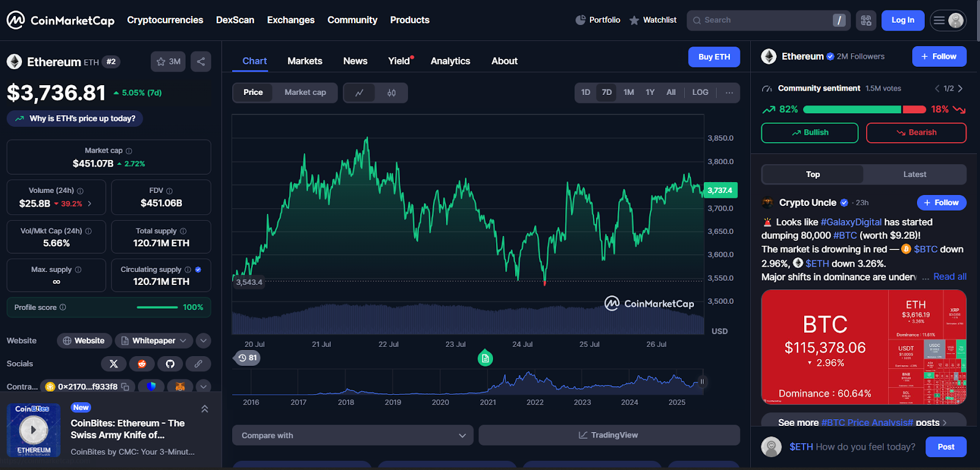Viewport: 980px width, 470px height.
Task: Open the BTC heatmap image
Action: pyautogui.click(x=864, y=347)
